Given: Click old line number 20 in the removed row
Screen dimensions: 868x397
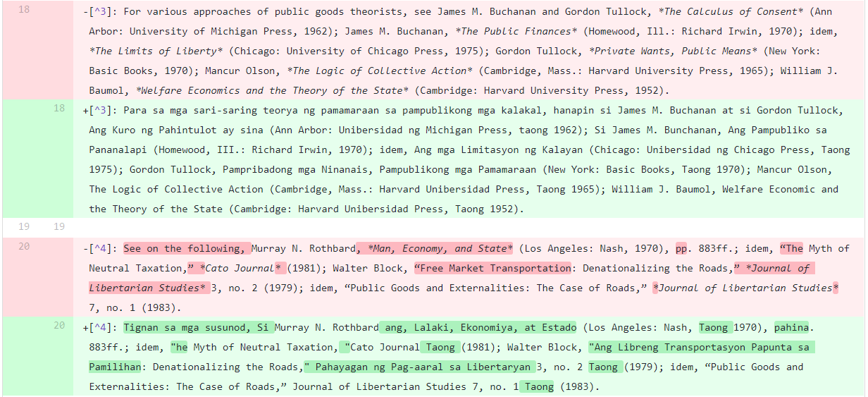Looking at the screenshot, I should [x=24, y=246].
